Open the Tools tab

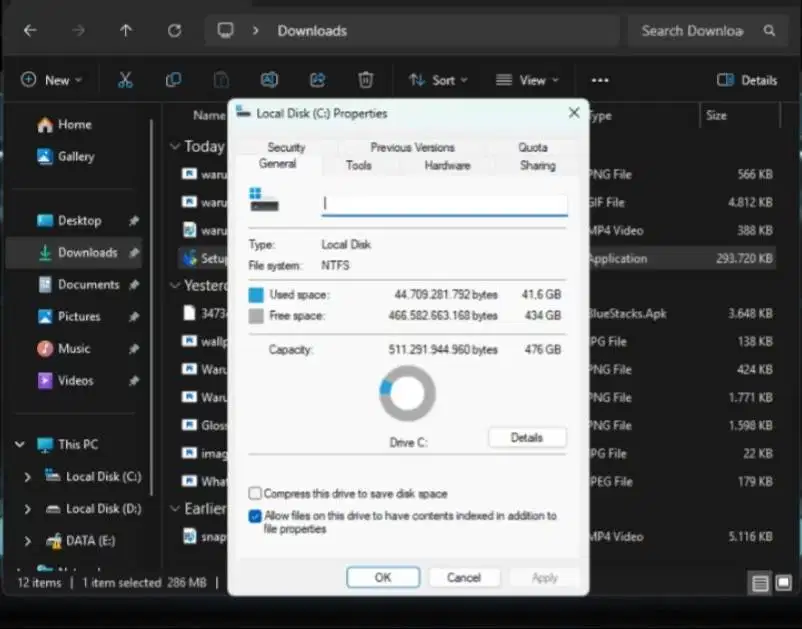[359, 165]
